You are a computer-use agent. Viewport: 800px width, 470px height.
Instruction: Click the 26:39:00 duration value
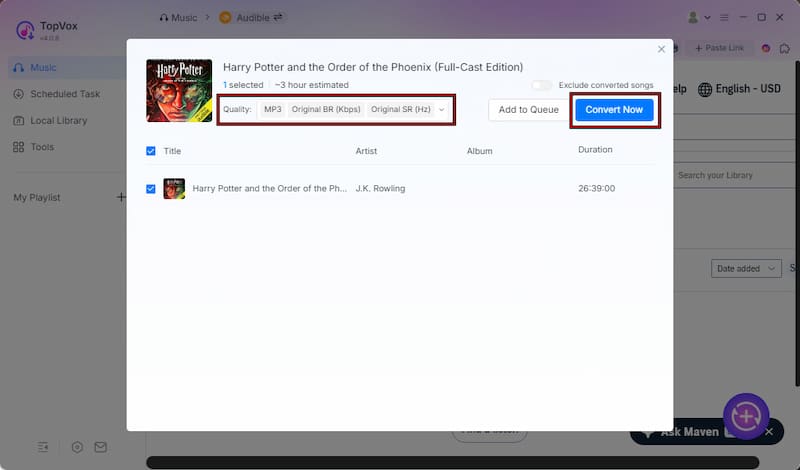(x=596, y=188)
